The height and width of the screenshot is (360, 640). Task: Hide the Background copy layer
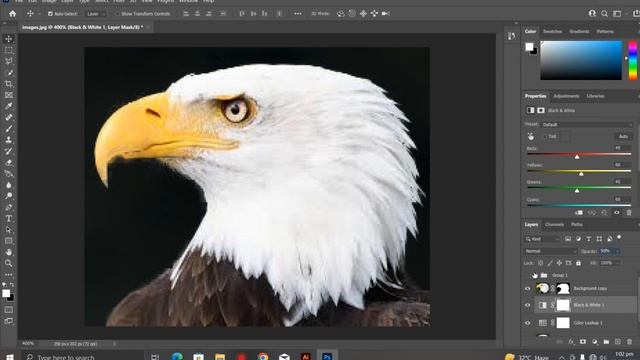(527, 289)
